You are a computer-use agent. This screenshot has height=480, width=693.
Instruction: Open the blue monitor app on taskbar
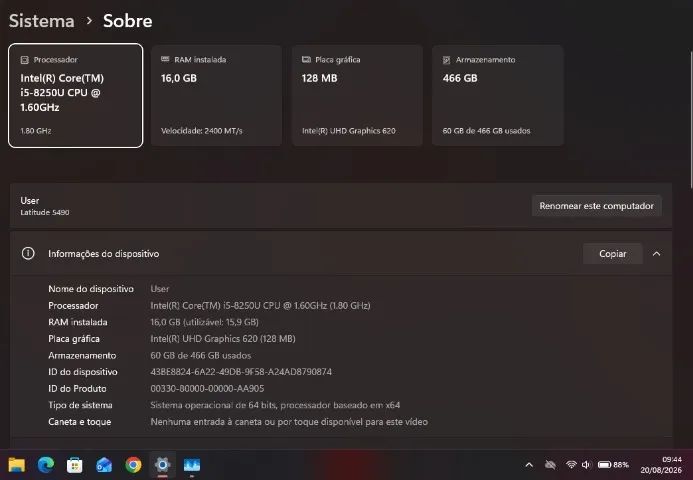tap(192, 465)
